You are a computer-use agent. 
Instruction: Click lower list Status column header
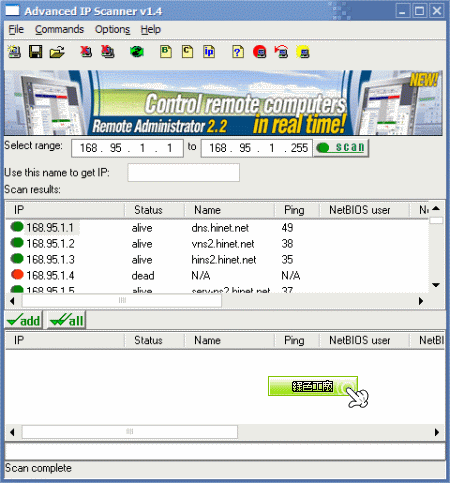point(155,340)
